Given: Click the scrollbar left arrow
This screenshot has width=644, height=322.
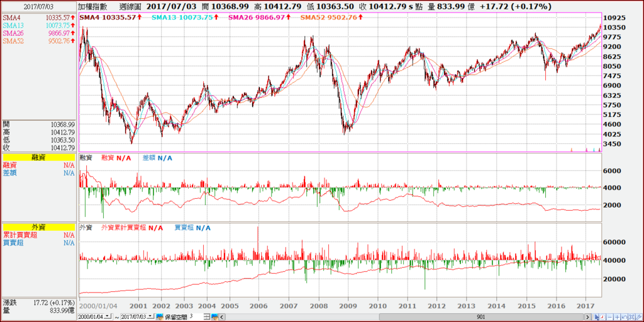Looking at the screenshot, I should 222,317.
